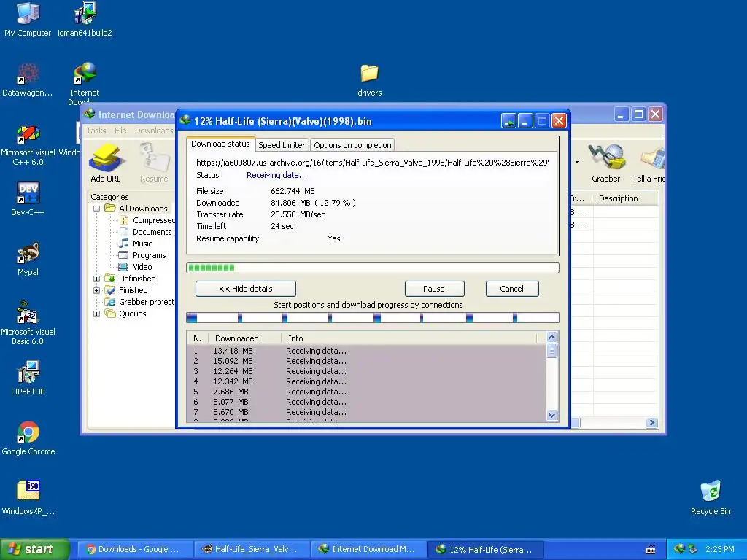Select Programs category in tree
This screenshot has width=747, height=560.
(149, 255)
